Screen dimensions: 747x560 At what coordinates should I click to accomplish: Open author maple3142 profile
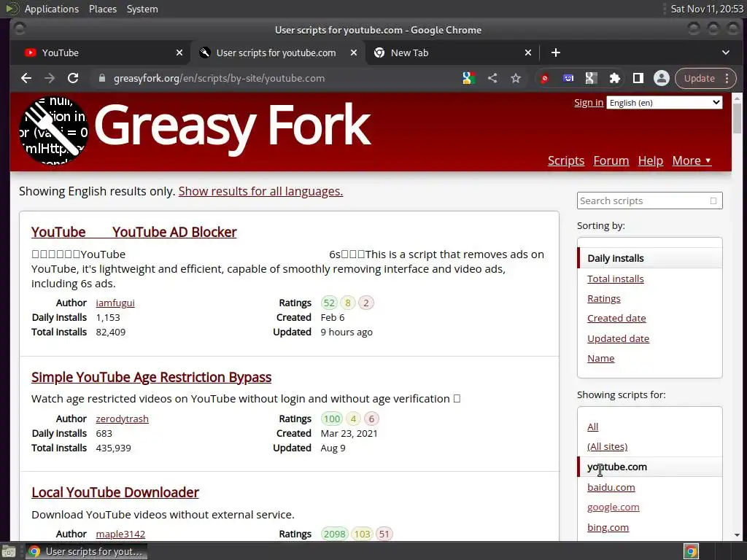pos(120,534)
